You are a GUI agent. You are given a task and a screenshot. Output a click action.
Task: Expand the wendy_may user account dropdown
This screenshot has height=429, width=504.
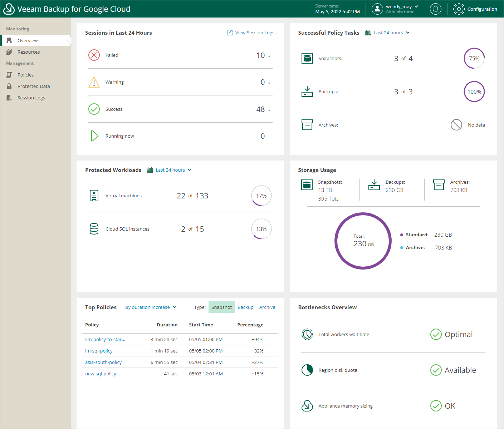pyautogui.click(x=416, y=6)
